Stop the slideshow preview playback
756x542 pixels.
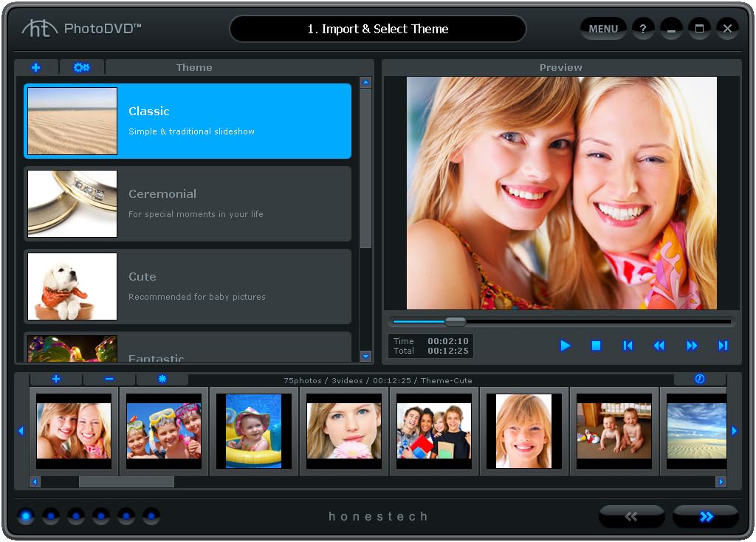click(597, 346)
